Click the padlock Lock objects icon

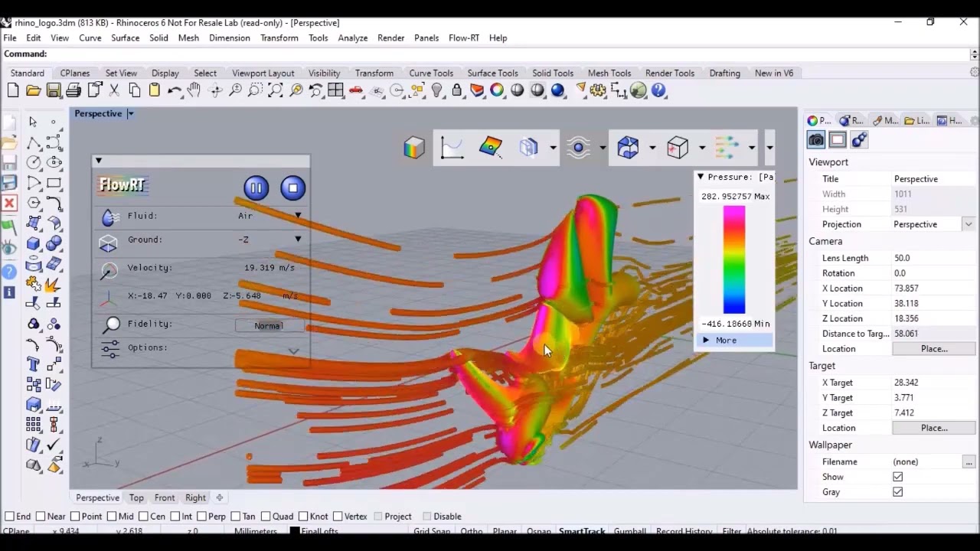tap(457, 90)
